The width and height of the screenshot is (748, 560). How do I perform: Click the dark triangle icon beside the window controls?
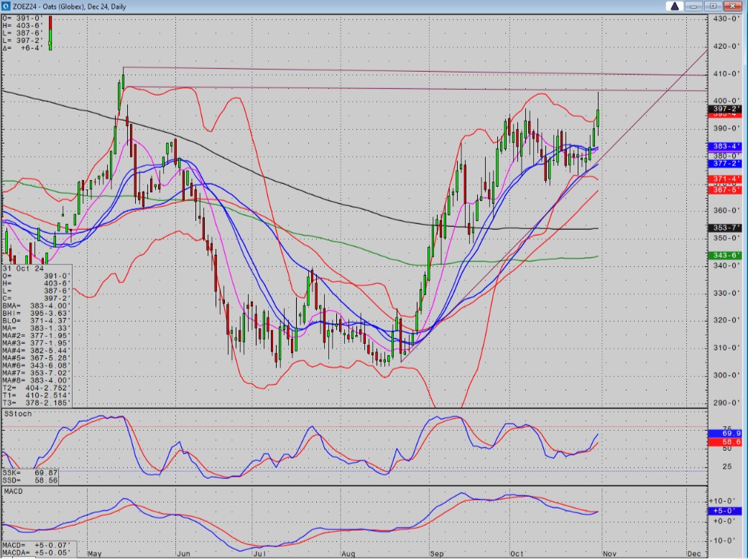[674, 6]
